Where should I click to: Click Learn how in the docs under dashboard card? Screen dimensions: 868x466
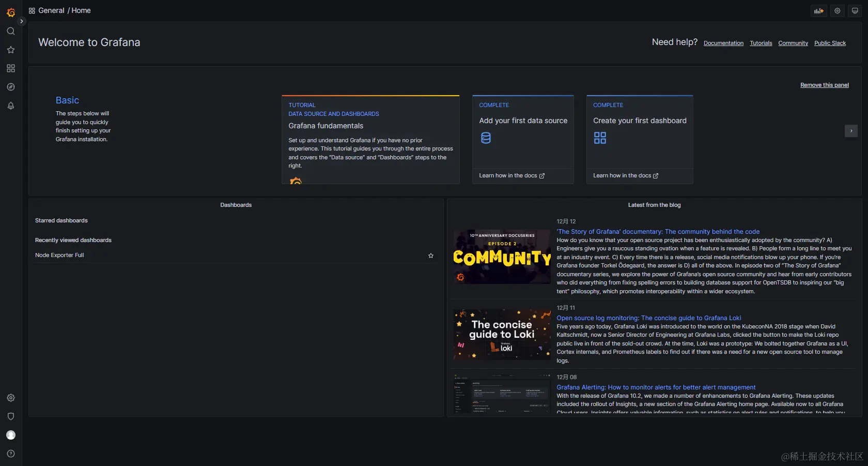coord(626,176)
